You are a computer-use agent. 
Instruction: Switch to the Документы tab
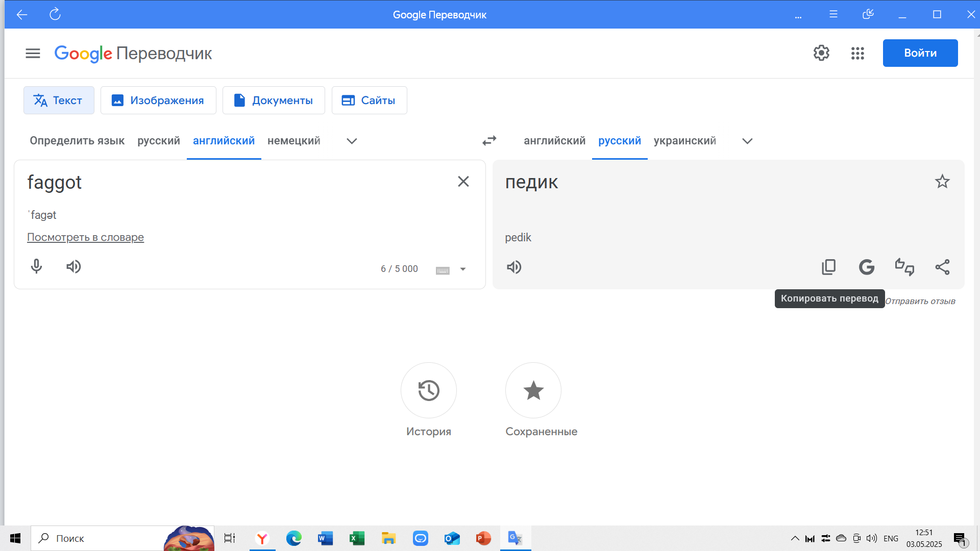(274, 100)
